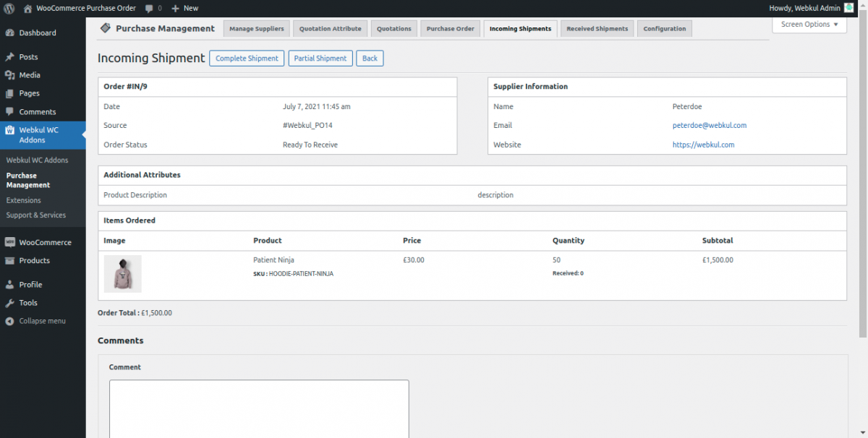The height and width of the screenshot is (438, 868).
Task: Click the Complete Shipment button
Action: tap(247, 58)
